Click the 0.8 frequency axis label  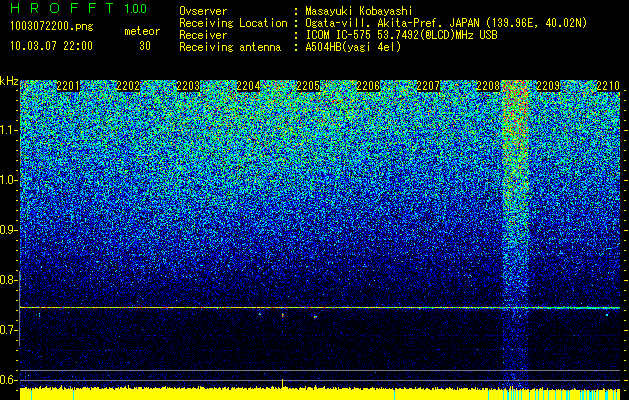[9, 280]
